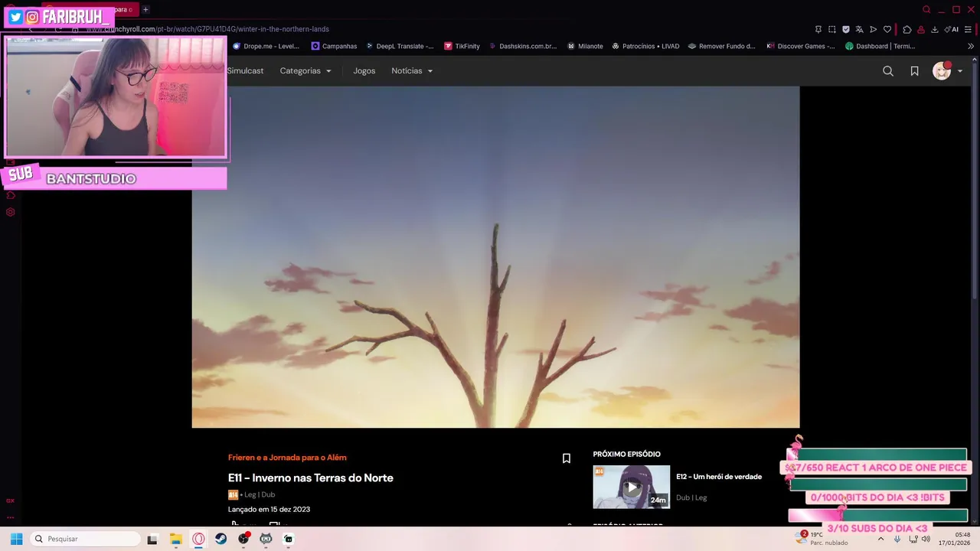
Task: Show more bookmarks with double chevron
Action: pyautogui.click(x=971, y=46)
